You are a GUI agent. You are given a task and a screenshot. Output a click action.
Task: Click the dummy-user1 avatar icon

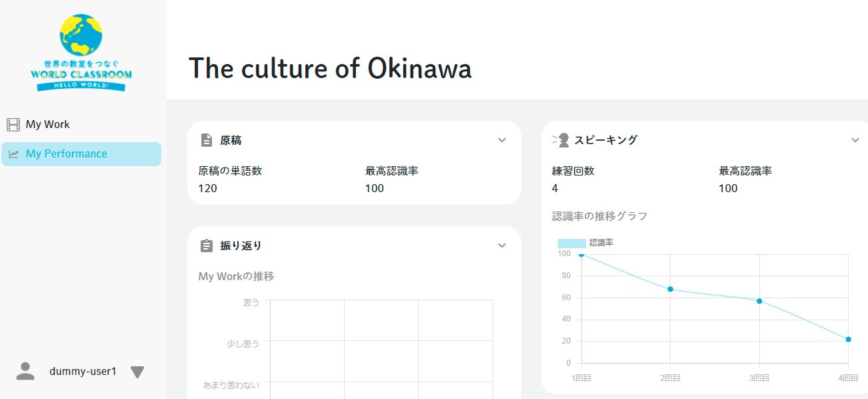coord(25,372)
